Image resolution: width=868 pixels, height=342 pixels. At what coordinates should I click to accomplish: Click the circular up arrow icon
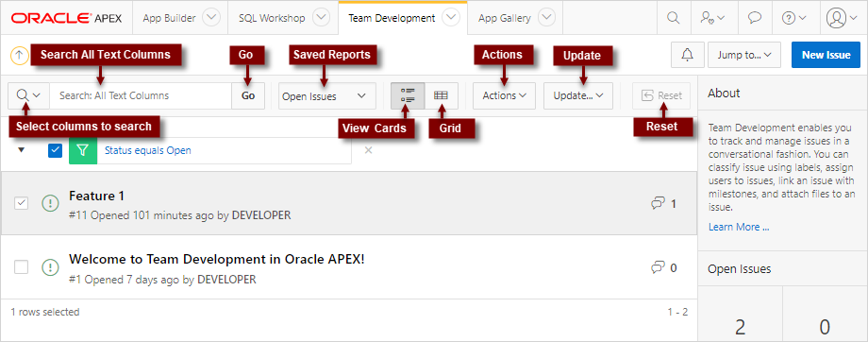[20, 55]
